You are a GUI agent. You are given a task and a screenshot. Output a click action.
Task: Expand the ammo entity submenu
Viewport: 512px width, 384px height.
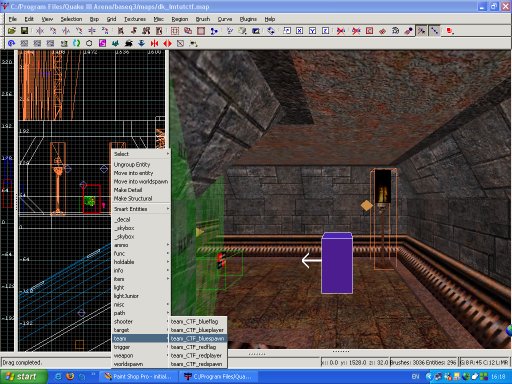pos(141,245)
